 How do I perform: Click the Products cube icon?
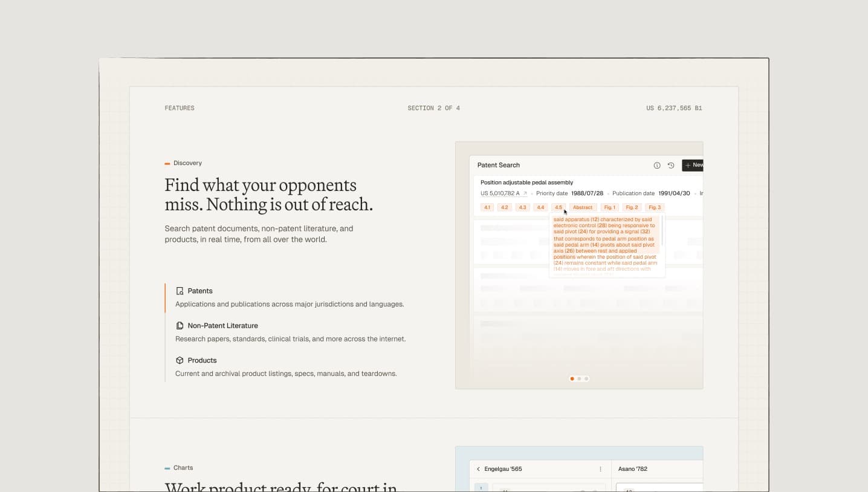tap(180, 360)
